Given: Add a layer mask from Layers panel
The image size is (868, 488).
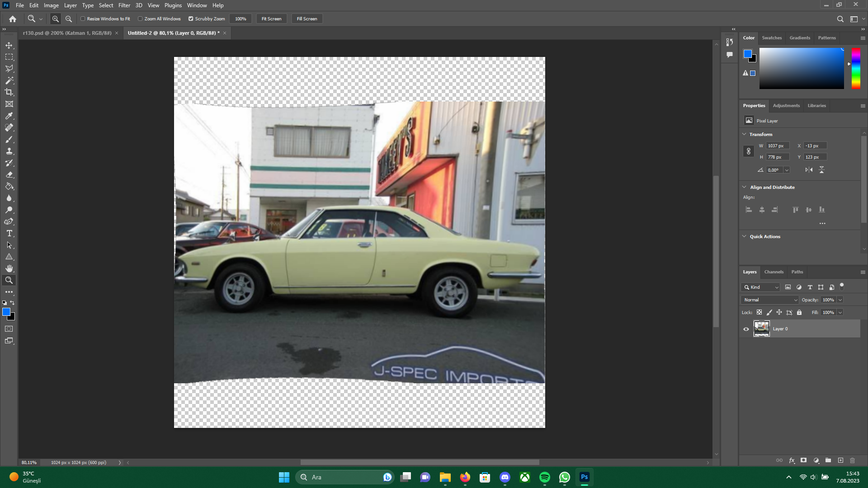Looking at the screenshot, I should click(x=803, y=460).
